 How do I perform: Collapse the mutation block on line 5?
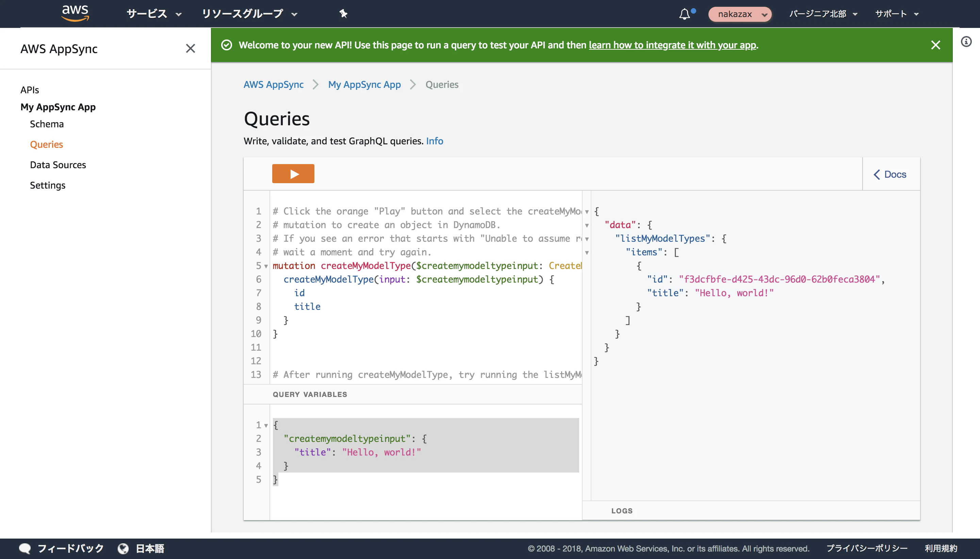click(266, 266)
